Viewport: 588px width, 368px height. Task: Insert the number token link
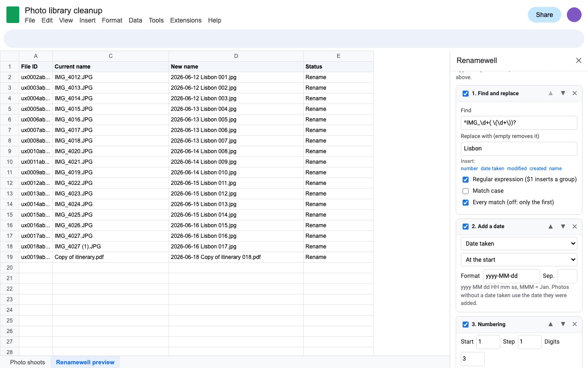[x=469, y=168]
